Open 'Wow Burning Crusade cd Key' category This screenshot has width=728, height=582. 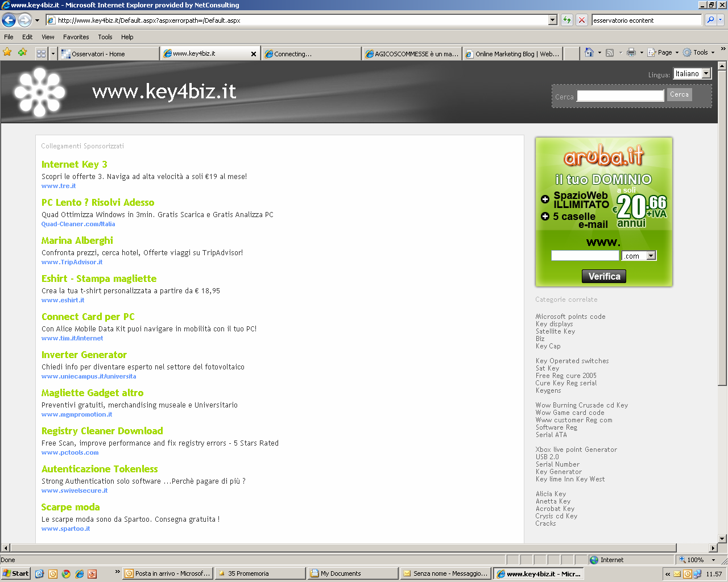click(582, 405)
